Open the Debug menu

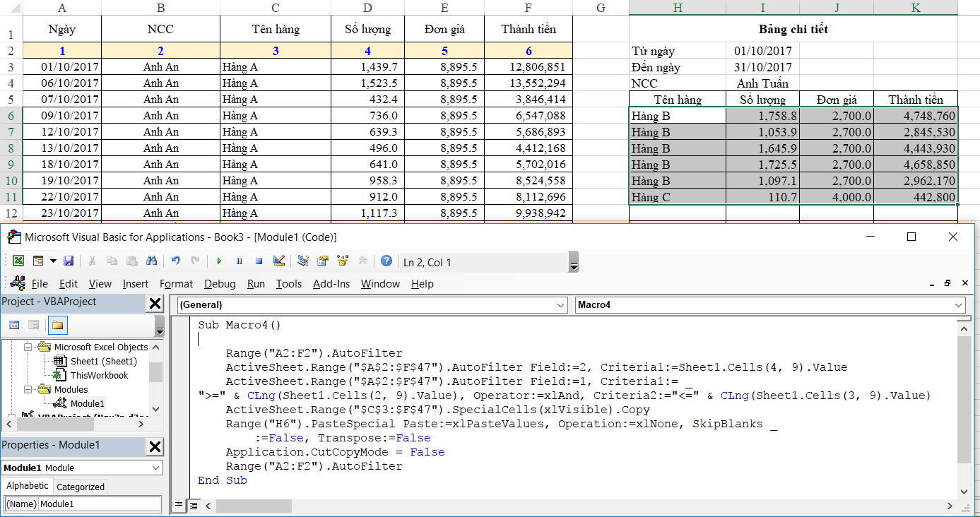point(220,284)
